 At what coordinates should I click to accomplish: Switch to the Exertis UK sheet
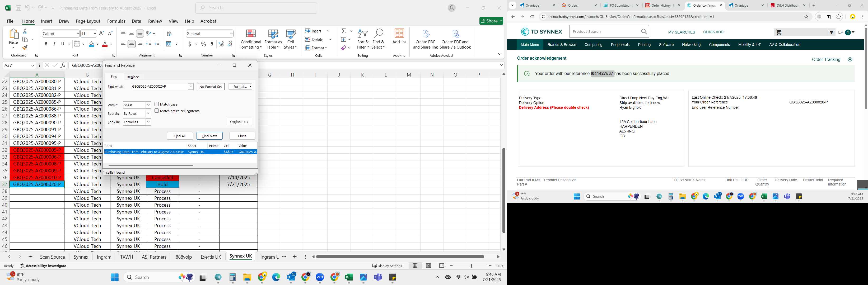[x=211, y=257]
